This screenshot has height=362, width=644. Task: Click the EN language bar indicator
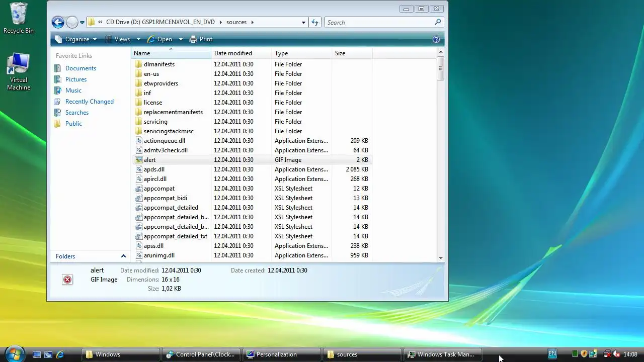[x=552, y=354]
